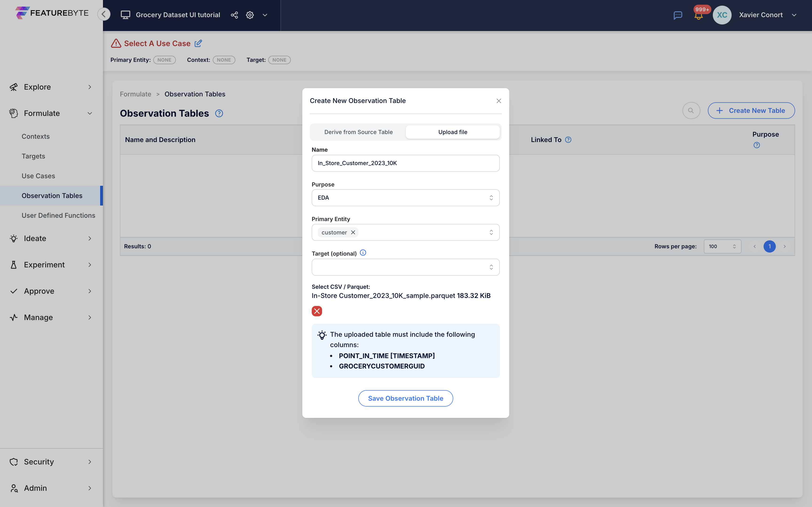Image resolution: width=812 pixels, height=507 pixels.
Task: Select the Upload file option
Action: 452,132
